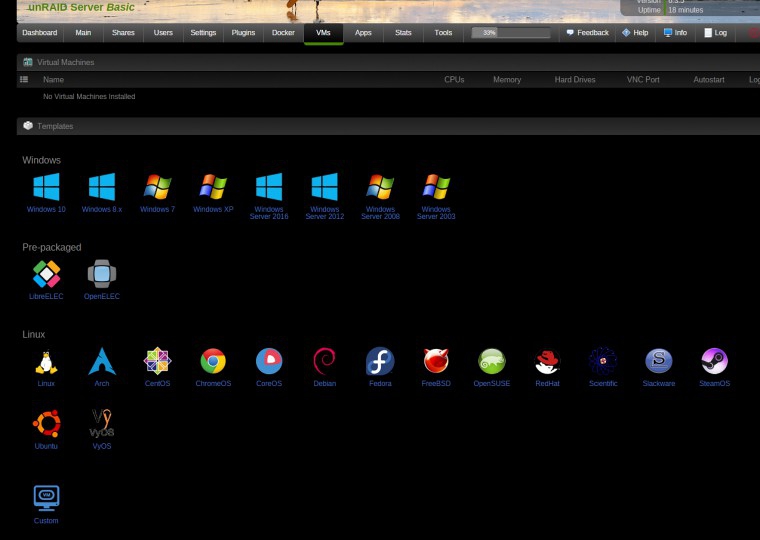This screenshot has height=540, width=760.
Task: Select the VMs tab
Action: (323, 33)
